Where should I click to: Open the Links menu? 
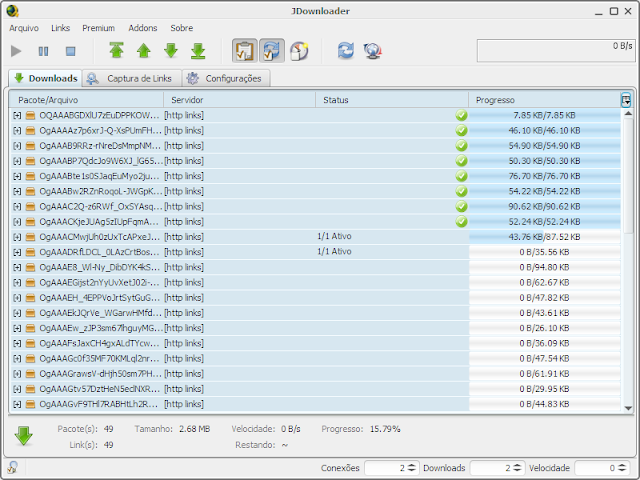coord(60,28)
